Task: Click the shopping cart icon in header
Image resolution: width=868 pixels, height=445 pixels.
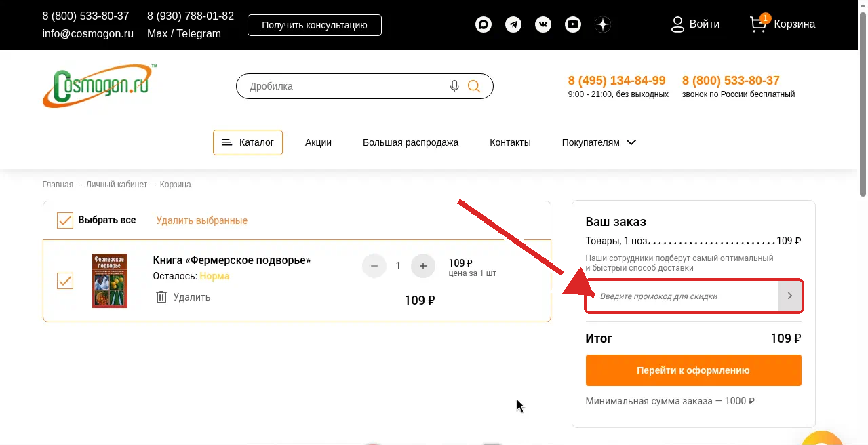Action: click(758, 24)
